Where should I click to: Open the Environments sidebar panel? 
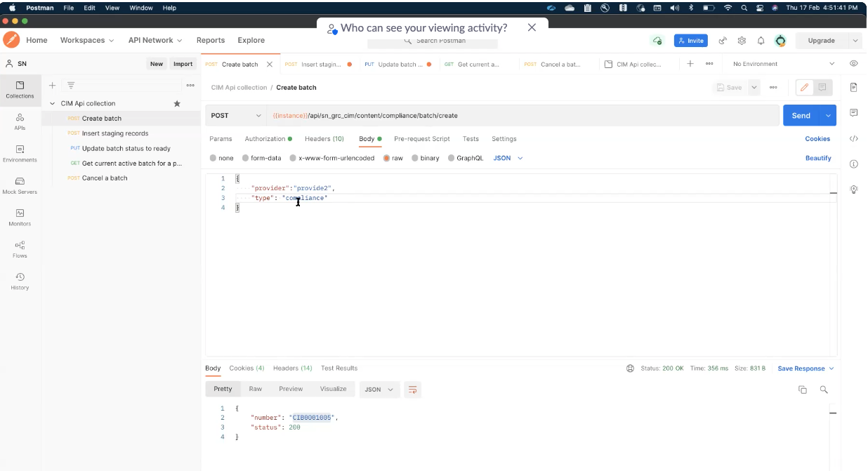pos(20,153)
